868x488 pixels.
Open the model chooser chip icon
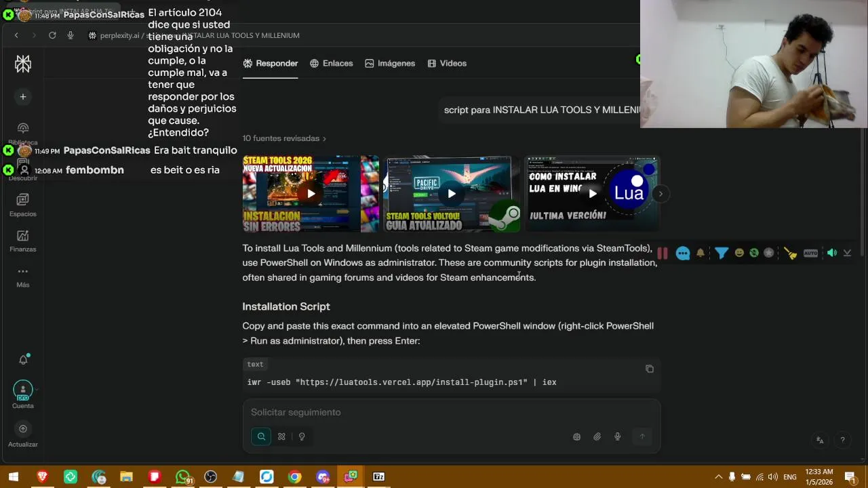click(576, 437)
